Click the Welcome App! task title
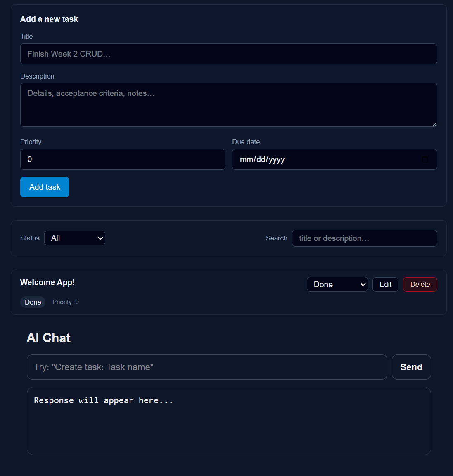Image resolution: width=453 pixels, height=476 pixels. [47, 282]
